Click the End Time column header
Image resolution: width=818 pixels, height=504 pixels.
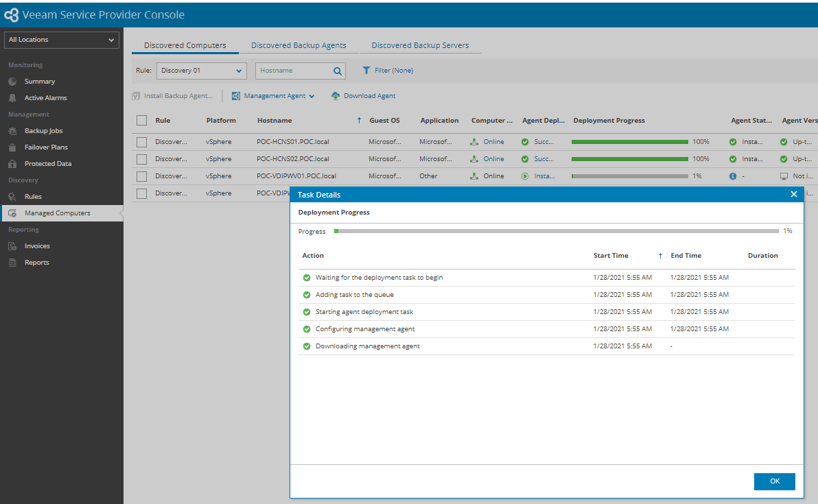[x=686, y=255]
